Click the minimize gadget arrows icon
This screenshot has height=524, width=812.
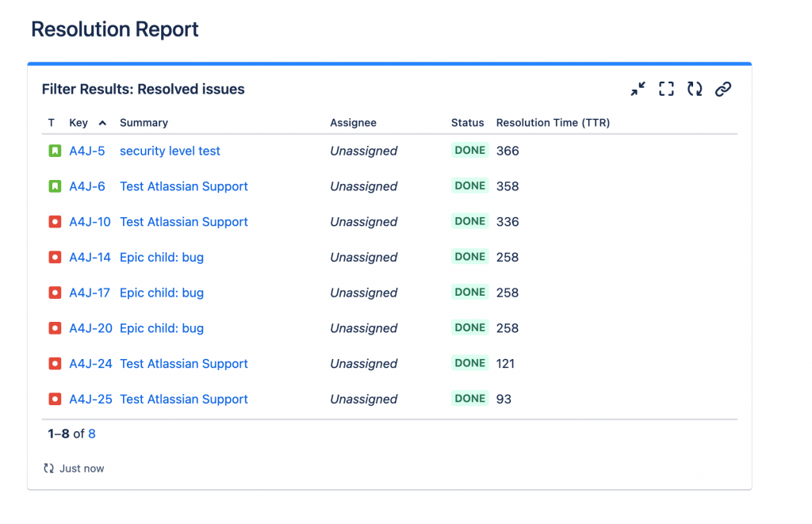[x=638, y=90]
